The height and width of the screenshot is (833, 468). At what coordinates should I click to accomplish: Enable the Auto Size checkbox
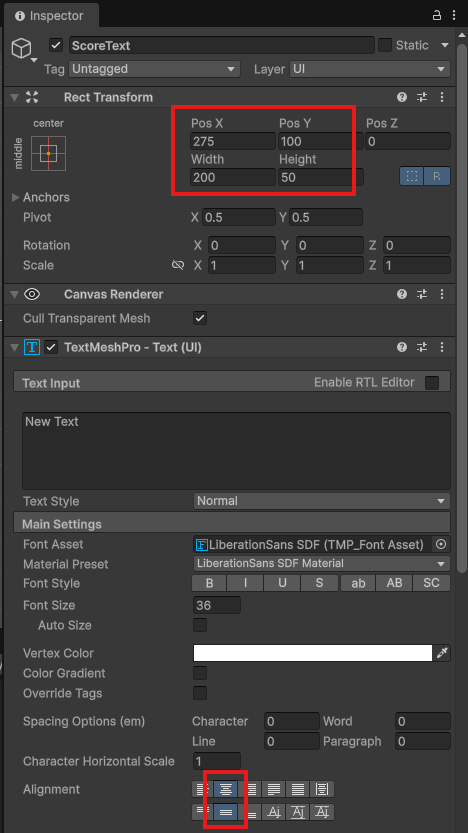click(200, 625)
